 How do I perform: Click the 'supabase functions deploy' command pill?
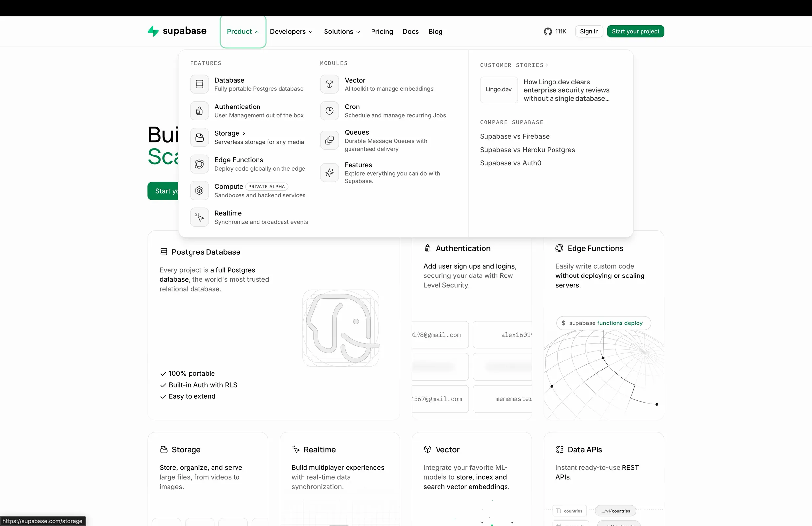[603, 323]
